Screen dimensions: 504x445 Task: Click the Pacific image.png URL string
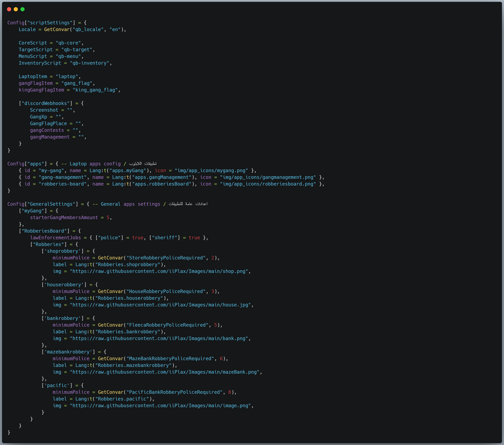(160, 406)
